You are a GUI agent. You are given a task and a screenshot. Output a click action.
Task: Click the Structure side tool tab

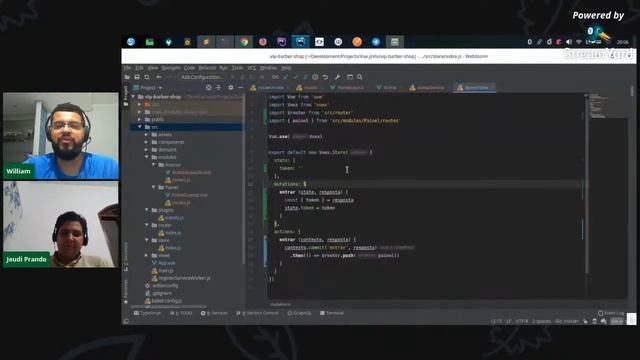126,257
